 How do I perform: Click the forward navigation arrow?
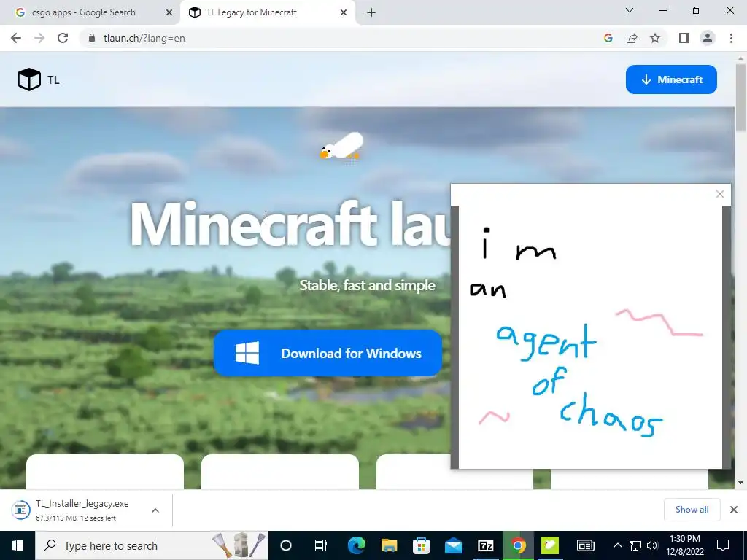coord(39,38)
